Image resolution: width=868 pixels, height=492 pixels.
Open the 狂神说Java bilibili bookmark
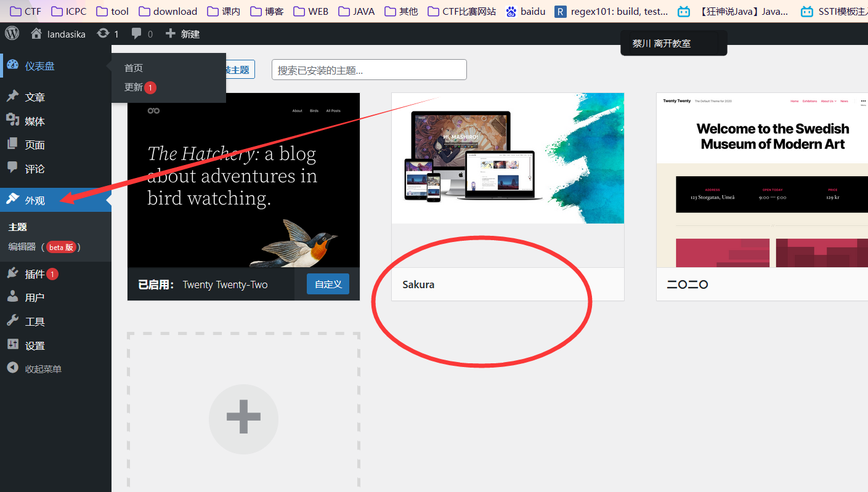[x=733, y=11]
